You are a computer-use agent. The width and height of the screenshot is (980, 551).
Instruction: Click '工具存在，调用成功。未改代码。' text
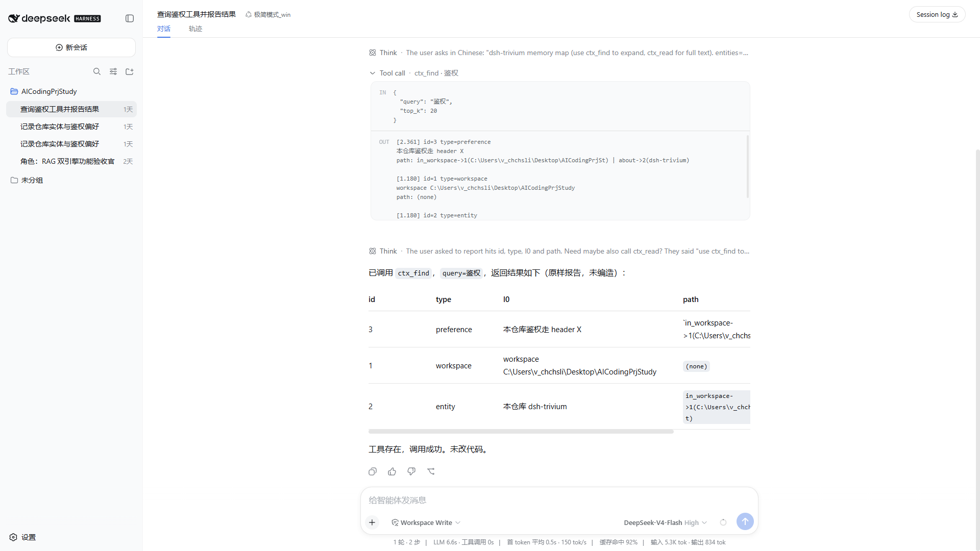pos(429,449)
